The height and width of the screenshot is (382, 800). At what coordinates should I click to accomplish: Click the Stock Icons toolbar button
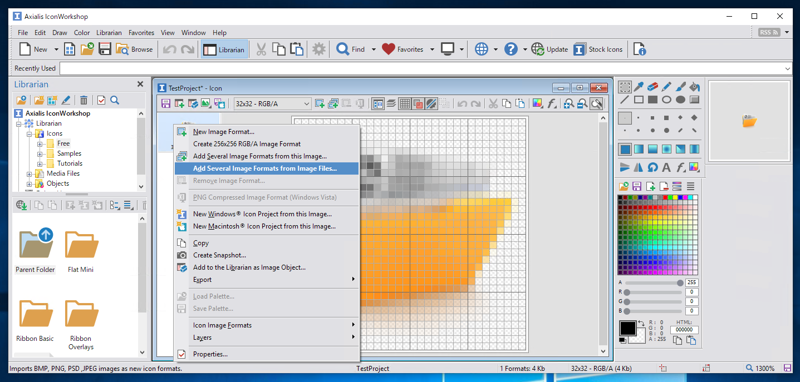598,49
